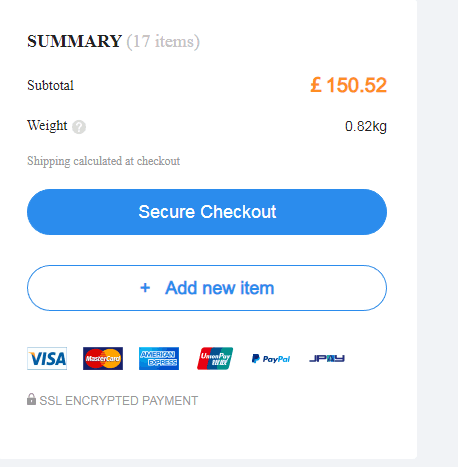Click the American Express payment logo
Screen dimensions: 458x467
(159, 359)
